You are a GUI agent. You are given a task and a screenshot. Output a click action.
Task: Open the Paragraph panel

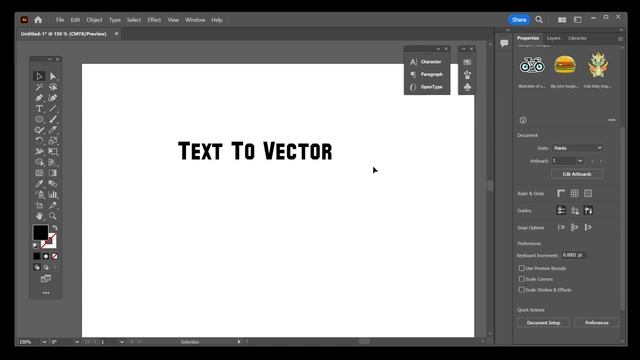[427, 74]
